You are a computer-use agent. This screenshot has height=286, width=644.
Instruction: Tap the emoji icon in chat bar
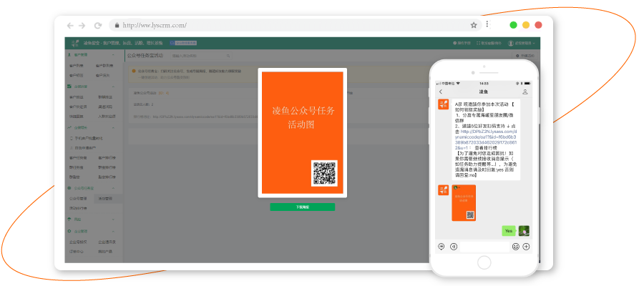515,247
